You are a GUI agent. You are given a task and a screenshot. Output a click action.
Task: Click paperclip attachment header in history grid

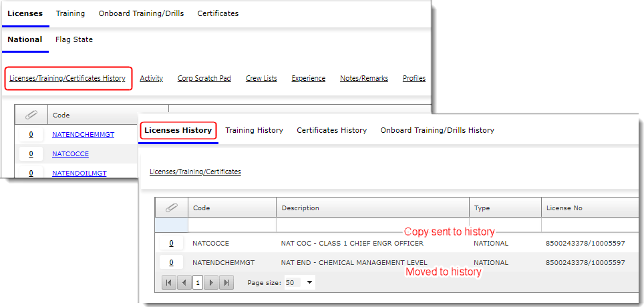coord(171,208)
